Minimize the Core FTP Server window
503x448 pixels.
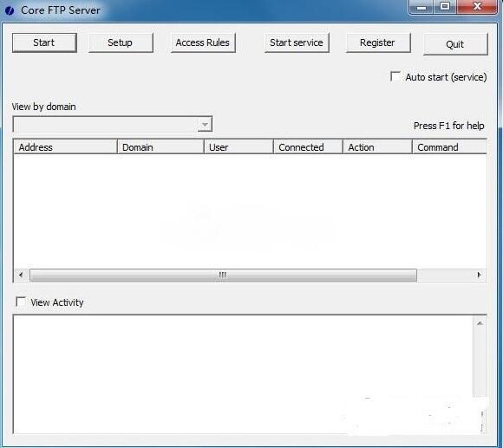click(421, 7)
